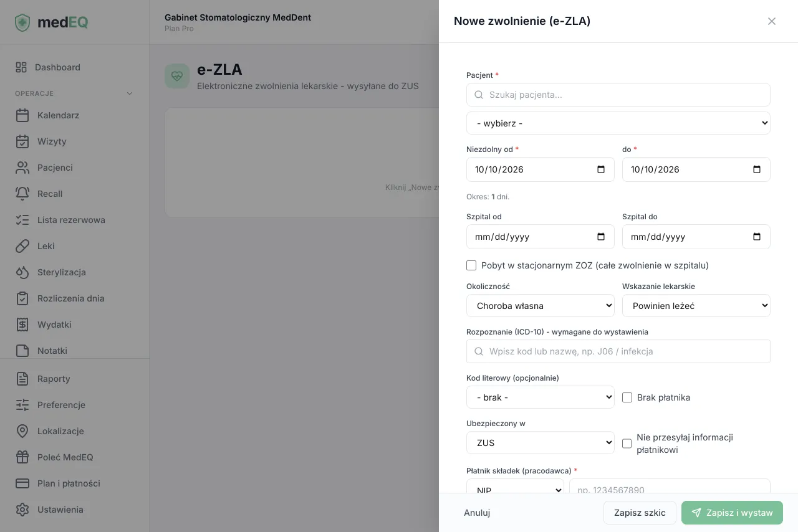The height and width of the screenshot is (532, 798).
Task: Click the Recall bell icon
Action: [22, 194]
